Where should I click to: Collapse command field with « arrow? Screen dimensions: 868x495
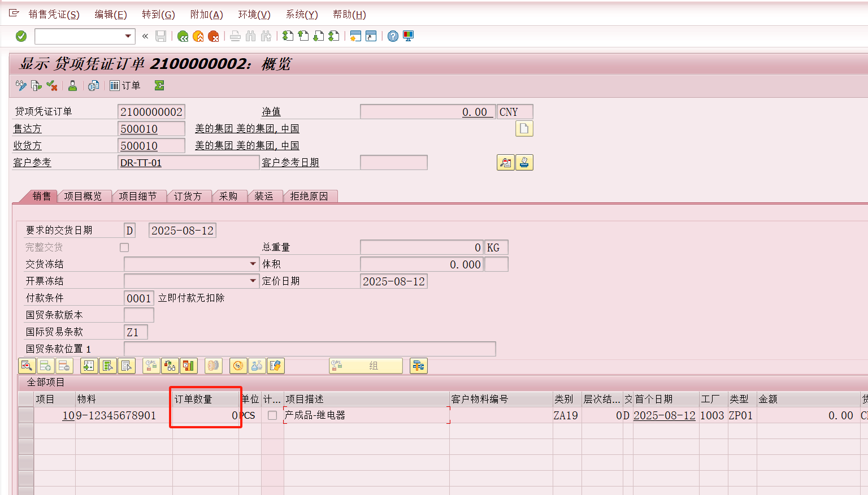(145, 36)
